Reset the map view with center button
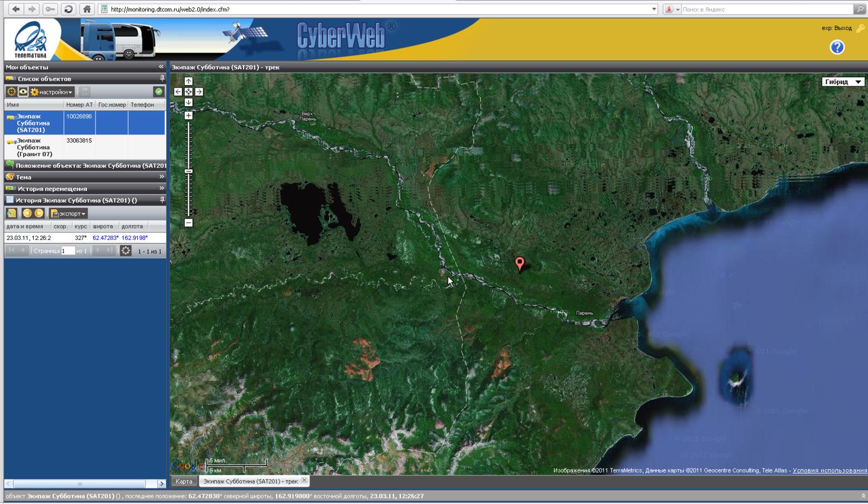Viewport: 868px width, 504px height. [x=189, y=92]
